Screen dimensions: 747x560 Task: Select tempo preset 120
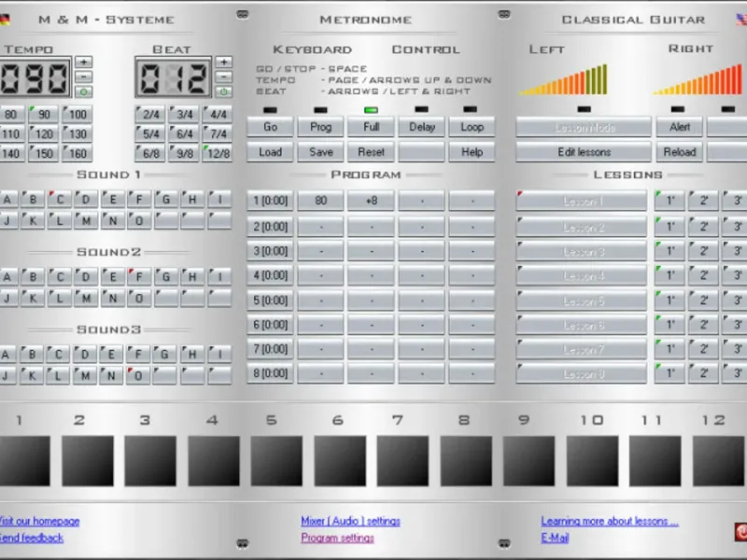tap(43, 133)
